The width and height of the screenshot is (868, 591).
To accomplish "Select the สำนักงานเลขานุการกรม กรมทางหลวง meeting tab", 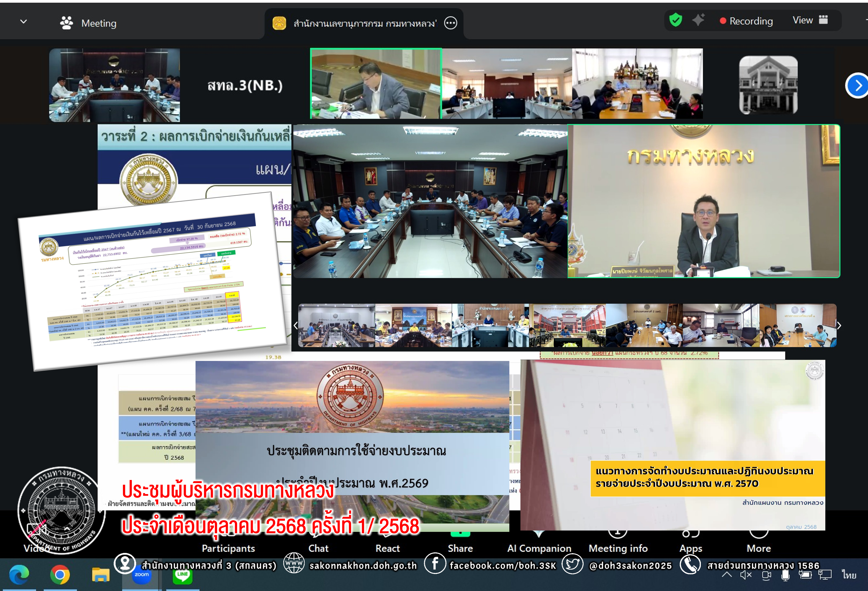I will [x=364, y=23].
